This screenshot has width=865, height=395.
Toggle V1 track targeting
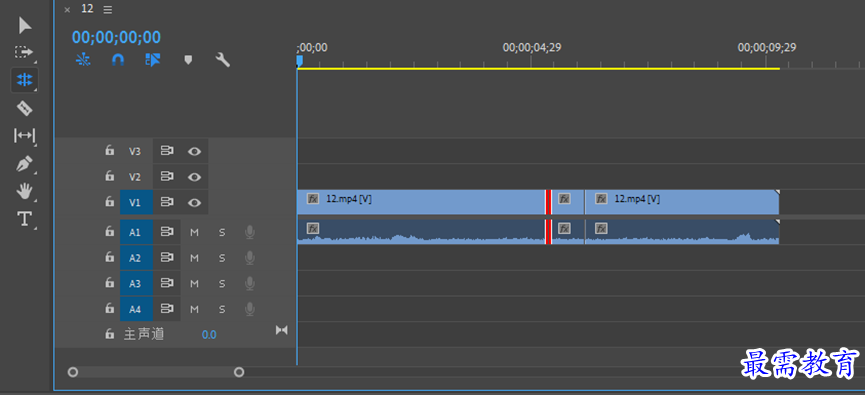pyautogui.click(x=136, y=202)
